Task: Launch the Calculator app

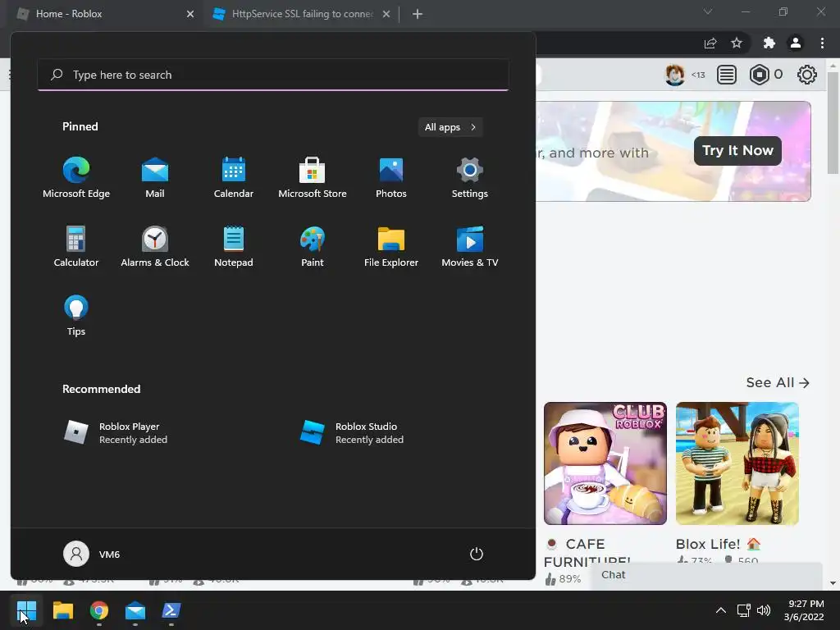Action: click(x=76, y=246)
